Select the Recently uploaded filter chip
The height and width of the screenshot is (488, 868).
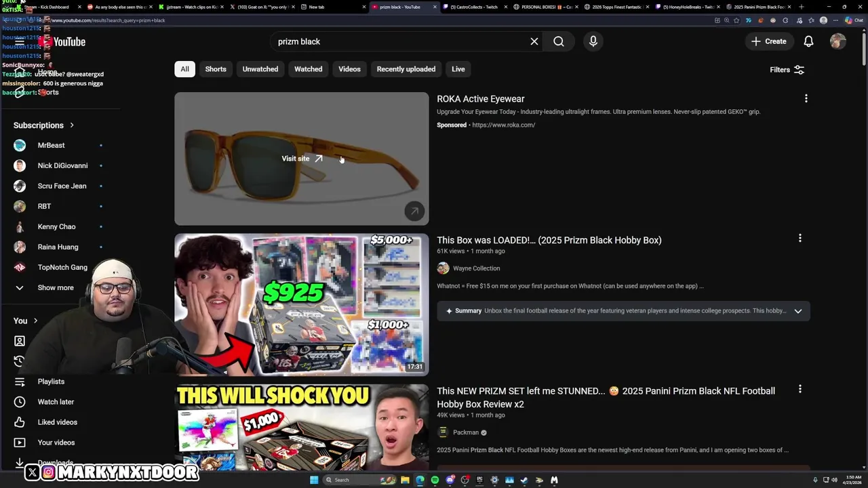(406, 69)
